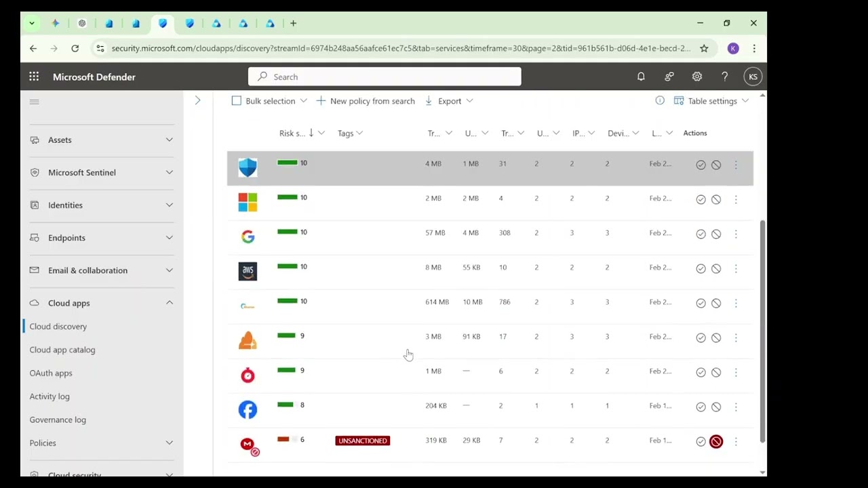Click the Defender search box
This screenshot has width=868, height=488.
tap(384, 77)
